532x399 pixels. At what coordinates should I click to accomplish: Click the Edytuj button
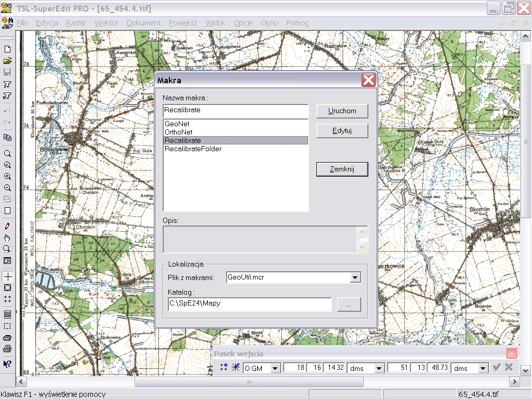[342, 131]
